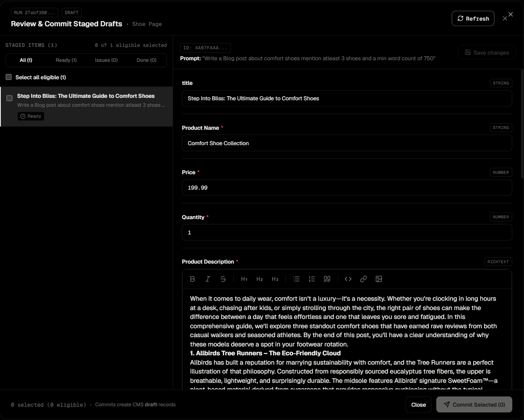
Task: Switch to the Ready (1) tab
Action: click(66, 60)
